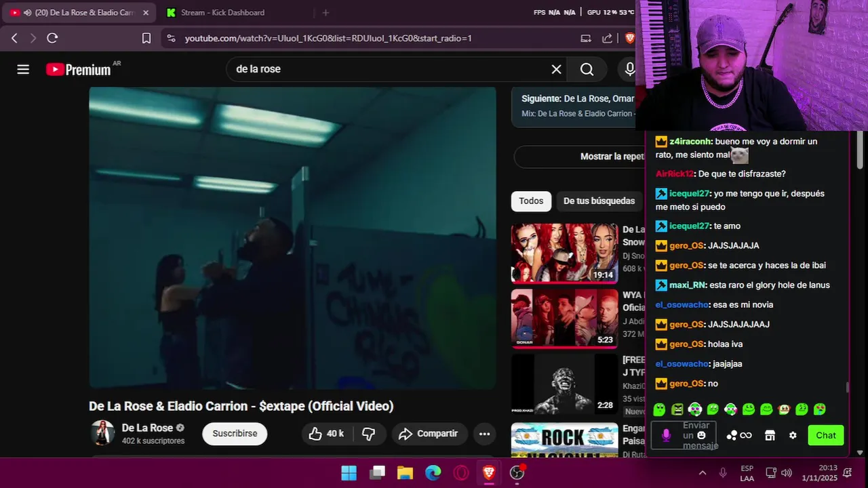Open the Rock Nacional video thumbnail

[565, 439]
